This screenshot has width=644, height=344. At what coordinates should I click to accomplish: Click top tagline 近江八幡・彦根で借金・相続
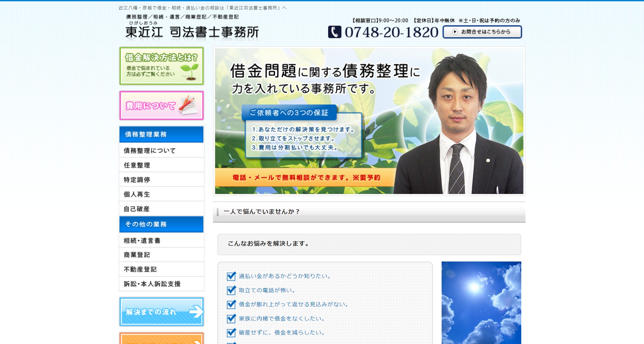coord(202,8)
